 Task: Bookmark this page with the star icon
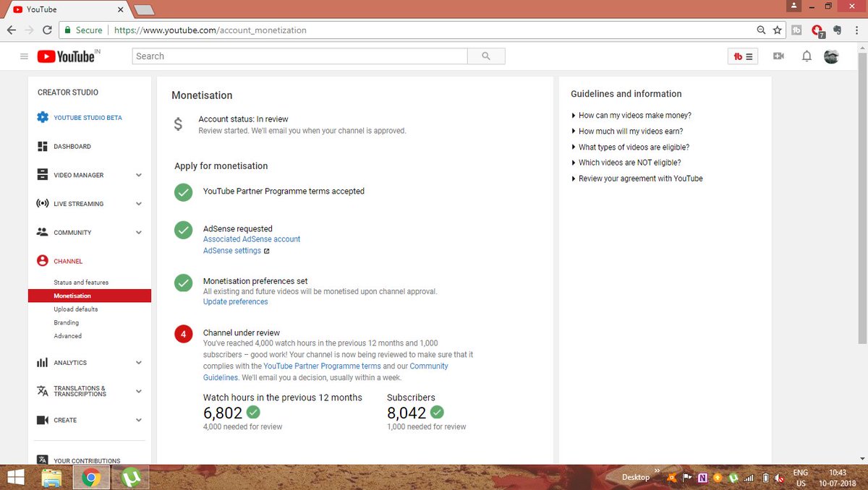778,30
